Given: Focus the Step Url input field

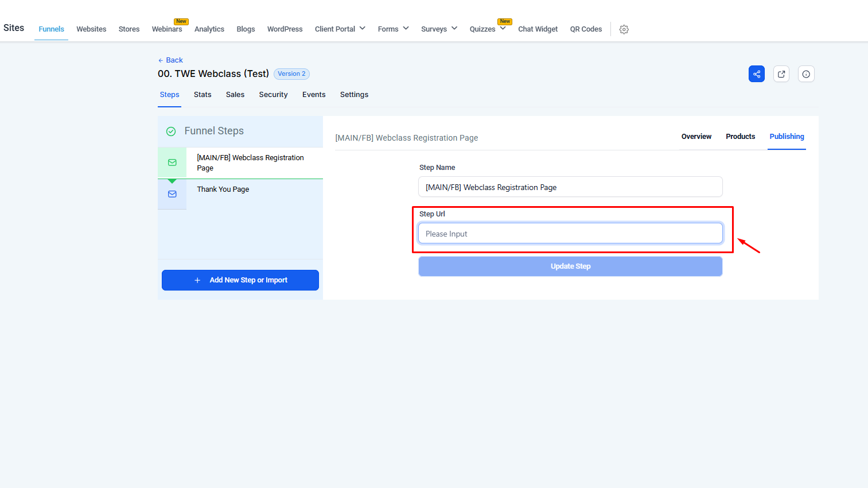Looking at the screenshot, I should [x=570, y=234].
